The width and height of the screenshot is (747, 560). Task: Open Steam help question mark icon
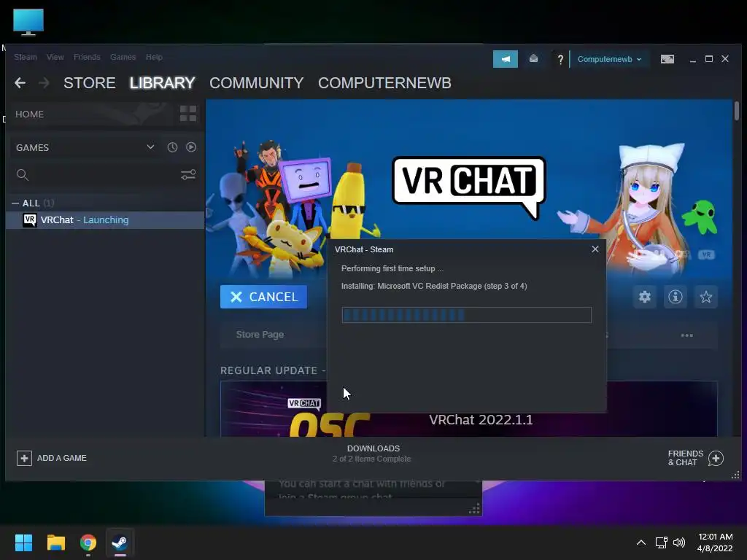[x=560, y=59]
